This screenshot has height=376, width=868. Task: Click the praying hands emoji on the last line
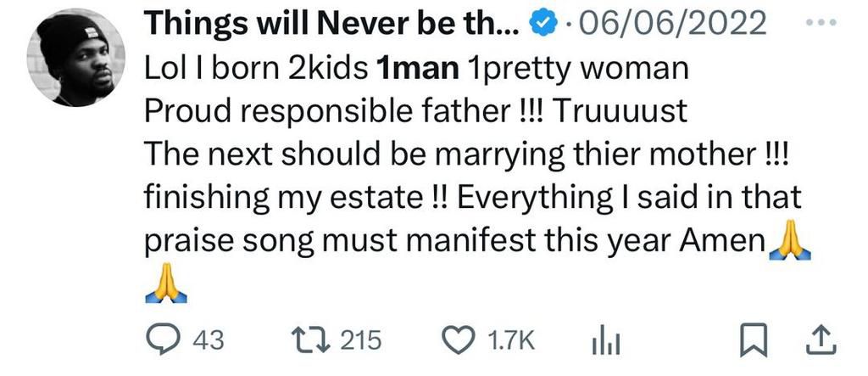pyautogui.click(x=164, y=286)
